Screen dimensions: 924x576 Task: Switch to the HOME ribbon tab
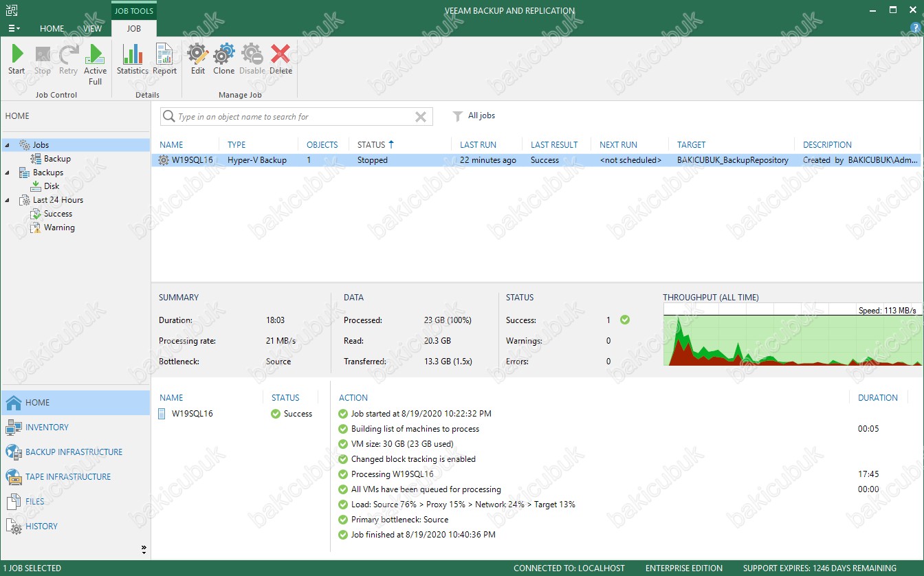(52, 29)
